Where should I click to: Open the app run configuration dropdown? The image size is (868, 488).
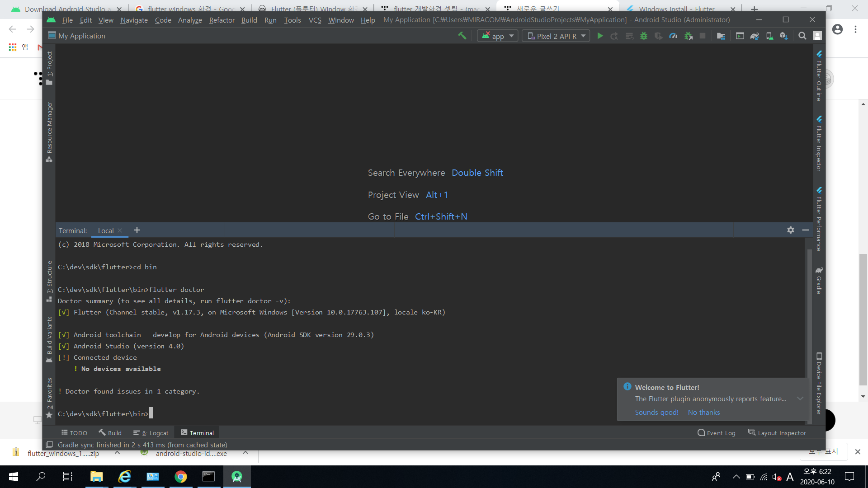click(498, 36)
